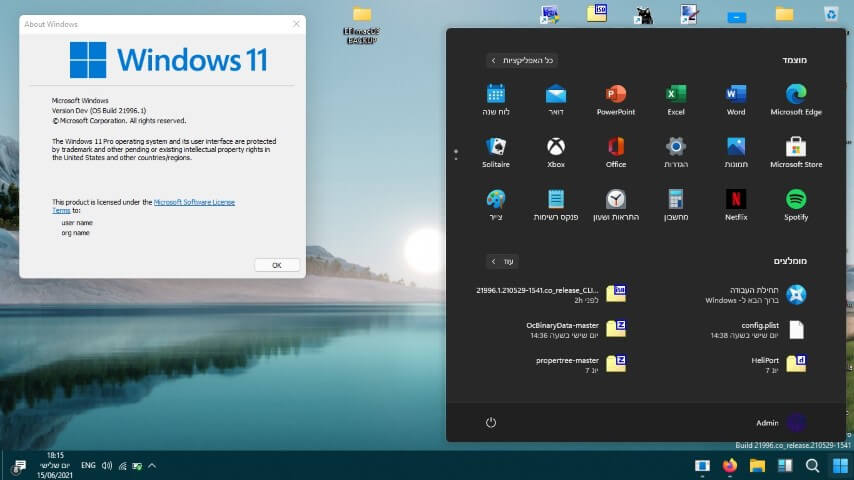Open the EFI backup folder on desktop
This screenshot has height=480, width=854.
[362, 25]
